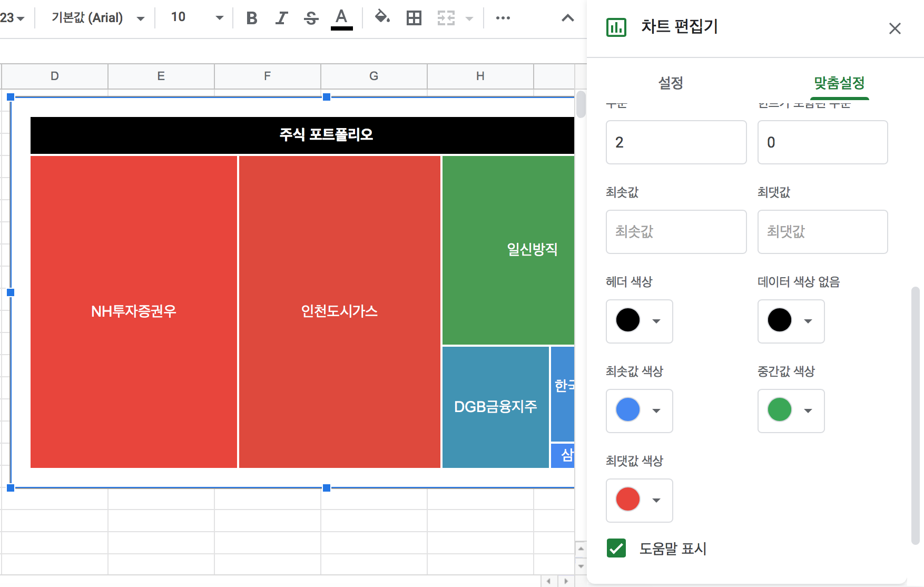Viewport: 924px width, 587px height.
Task: Select the 일신방직 green treemap block
Action: pyautogui.click(x=508, y=250)
